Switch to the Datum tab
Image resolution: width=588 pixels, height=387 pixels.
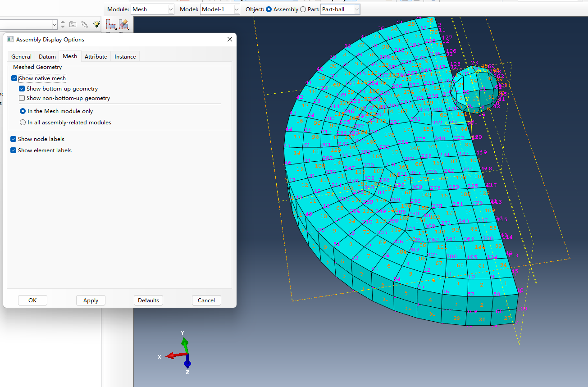click(x=47, y=57)
